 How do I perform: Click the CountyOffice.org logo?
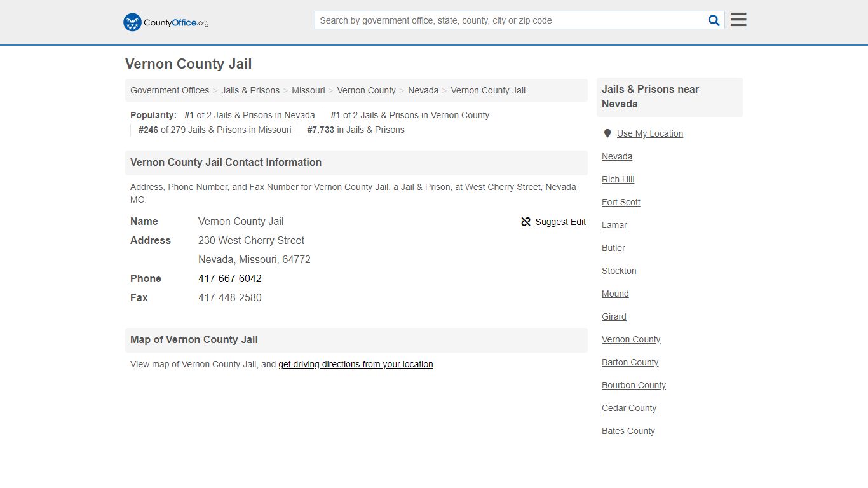[166, 22]
